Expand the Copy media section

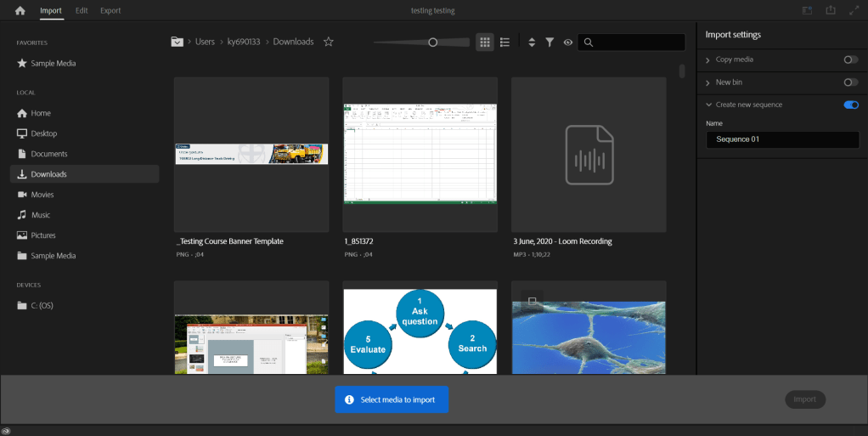click(x=708, y=59)
